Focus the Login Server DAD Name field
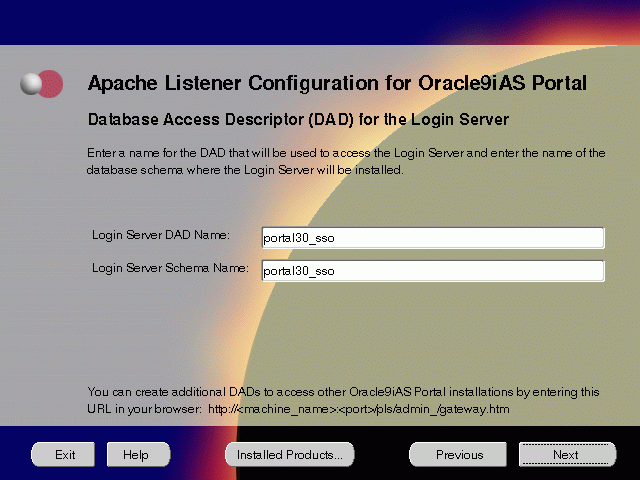 tap(433, 238)
